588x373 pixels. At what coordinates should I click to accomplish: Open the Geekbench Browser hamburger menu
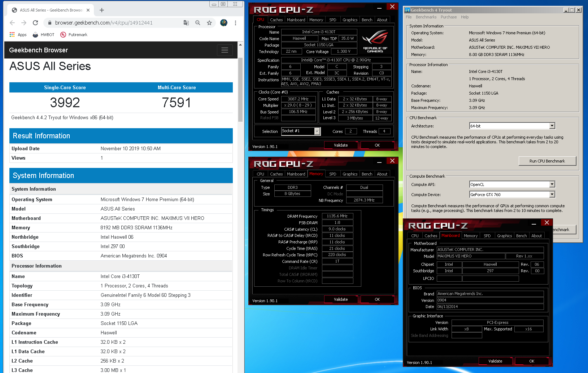225,50
